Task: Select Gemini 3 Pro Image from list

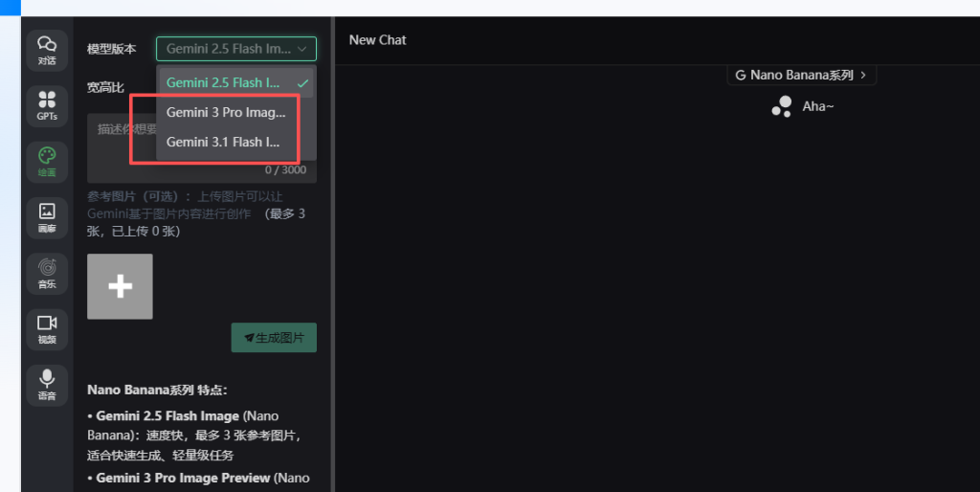Action: point(226,112)
